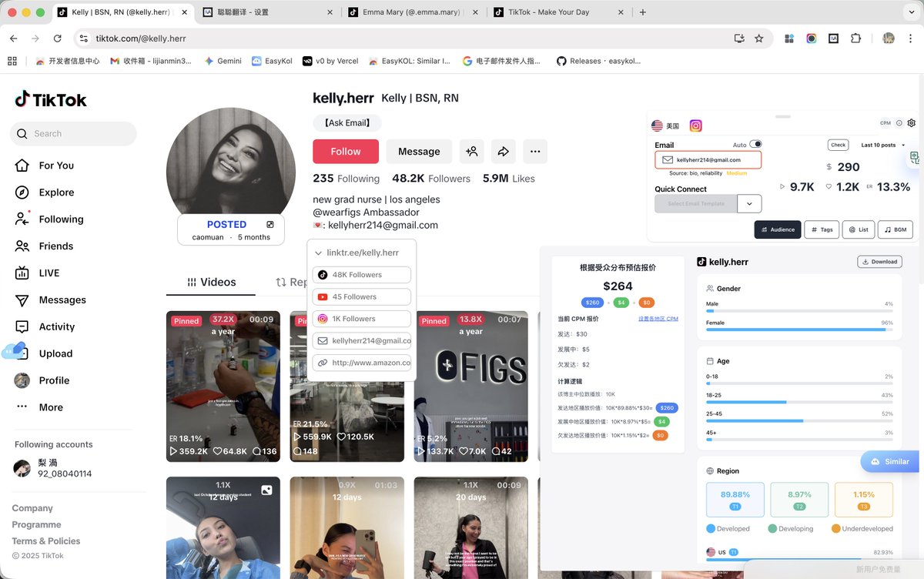Select the List tab button
The height and width of the screenshot is (579, 924).
859,229
